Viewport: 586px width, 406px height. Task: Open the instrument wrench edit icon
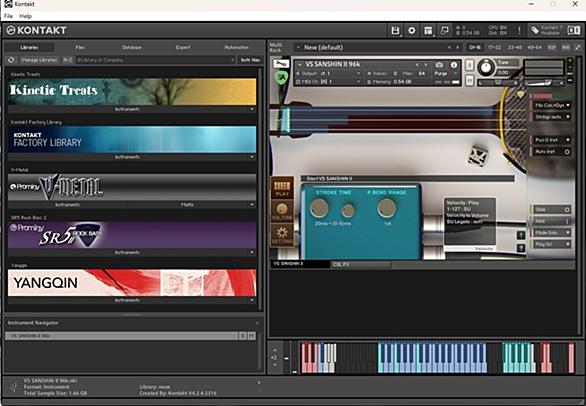[x=281, y=64]
